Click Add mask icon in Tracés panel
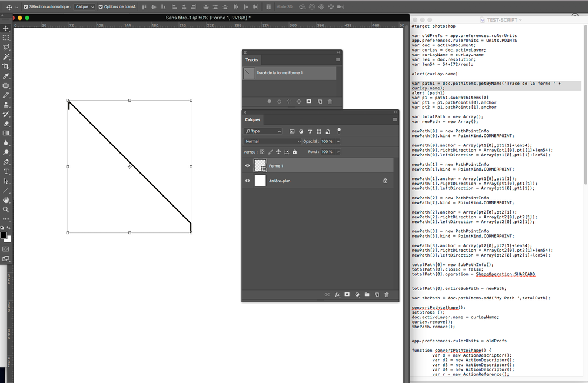 tap(308, 102)
